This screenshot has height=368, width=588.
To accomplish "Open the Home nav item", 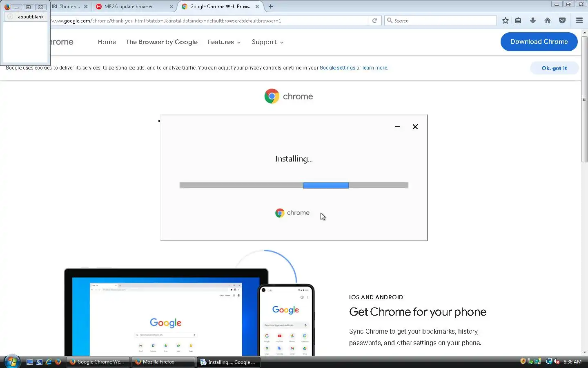I will (107, 42).
